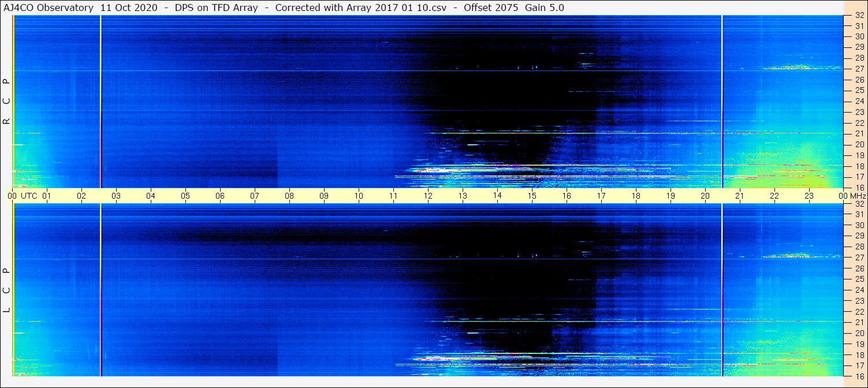
Task: Click the vertical 'LCP' panel label
Action: (7, 290)
